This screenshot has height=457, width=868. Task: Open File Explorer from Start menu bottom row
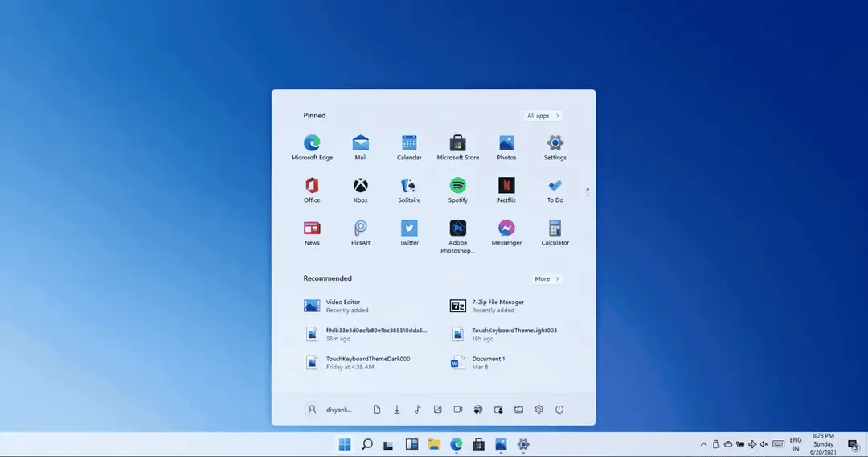point(518,410)
